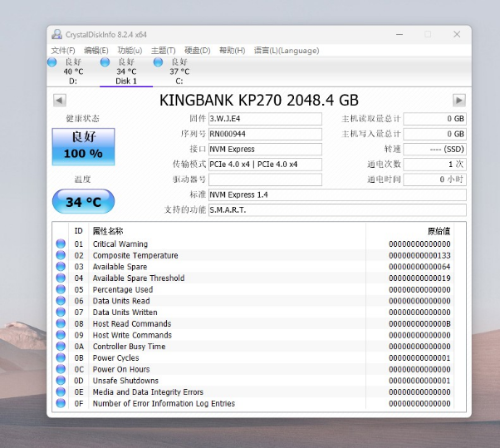Click the Percentage Used attribute name
The image size is (500, 448).
point(123,289)
